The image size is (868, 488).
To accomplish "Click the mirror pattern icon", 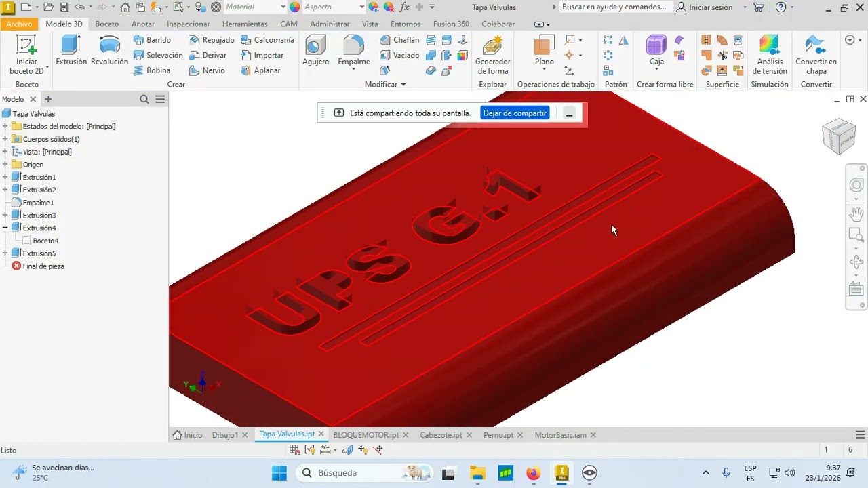I will [x=623, y=40].
